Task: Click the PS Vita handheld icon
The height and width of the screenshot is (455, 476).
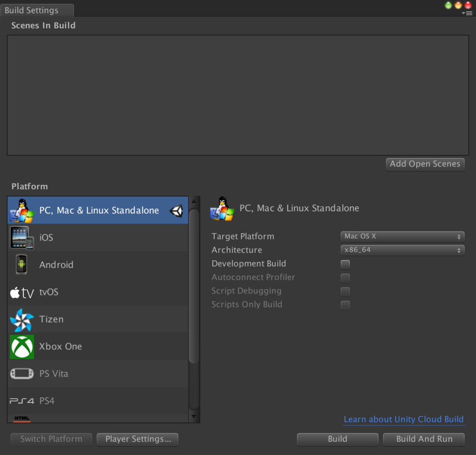Action: pyautogui.click(x=22, y=374)
